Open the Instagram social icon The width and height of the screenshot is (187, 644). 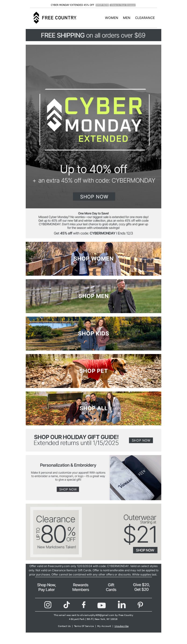[x=48, y=604]
